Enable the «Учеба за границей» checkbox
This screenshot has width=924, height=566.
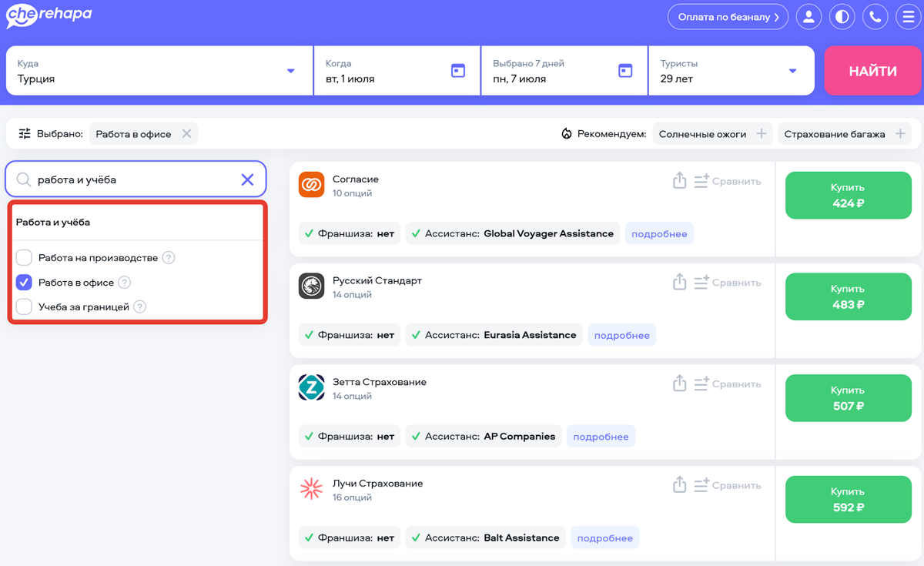click(23, 306)
